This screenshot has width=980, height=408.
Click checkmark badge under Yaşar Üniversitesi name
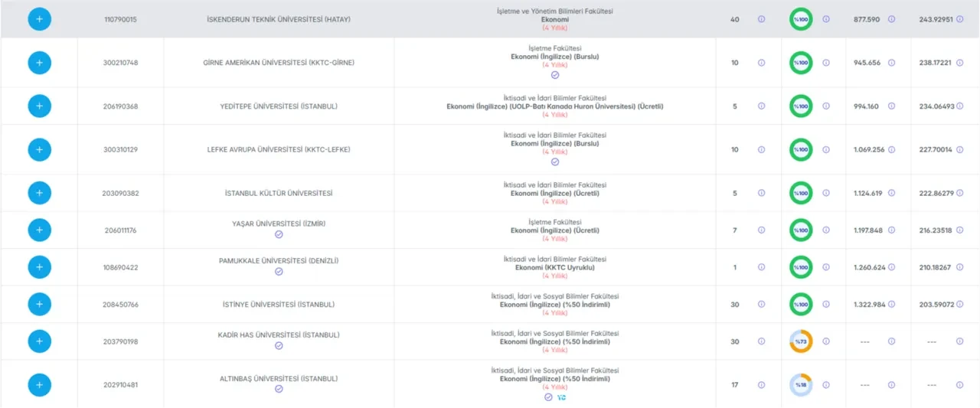pyautogui.click(x=279, y=234)
